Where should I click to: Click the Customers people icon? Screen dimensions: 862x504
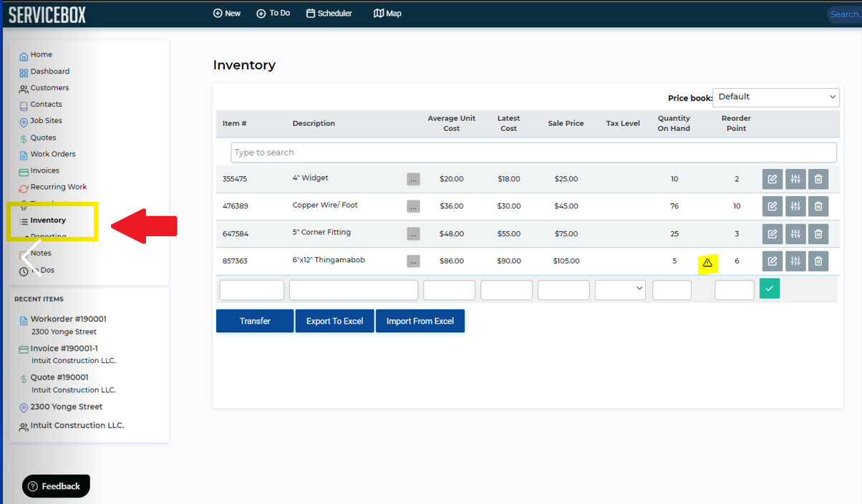point(24,89)
